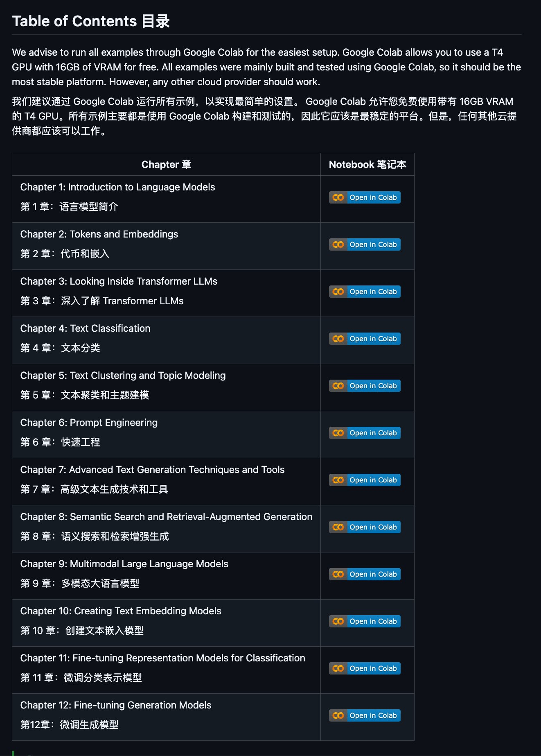The height and width of the screenshot is (756, 541).
Task: Open Chapter 4 Text Classification Colab badge
Action: coord(365,339)
